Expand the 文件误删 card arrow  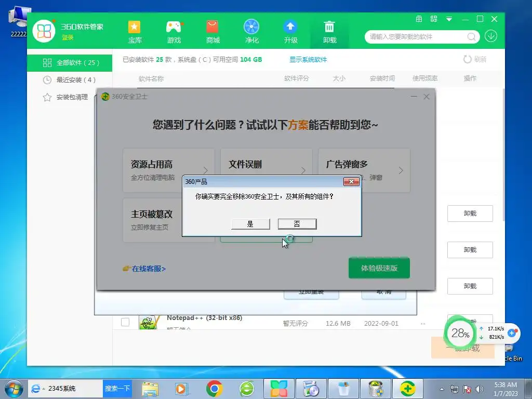(303, 170)
